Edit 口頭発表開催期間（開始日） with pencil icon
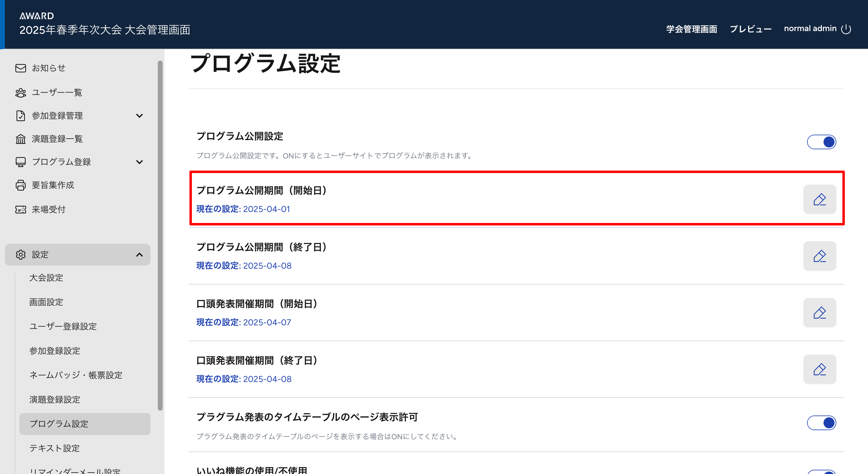The image size is (868, 474). (x=820, y=313)
